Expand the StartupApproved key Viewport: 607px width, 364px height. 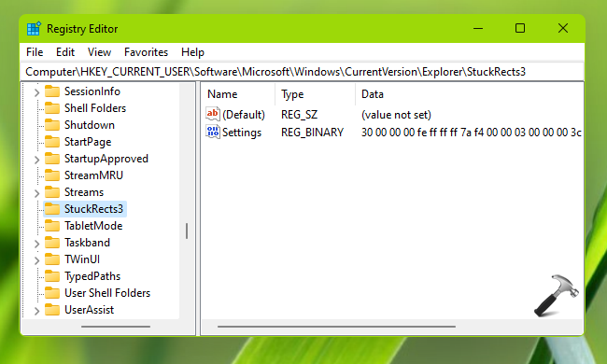point(36,160)
